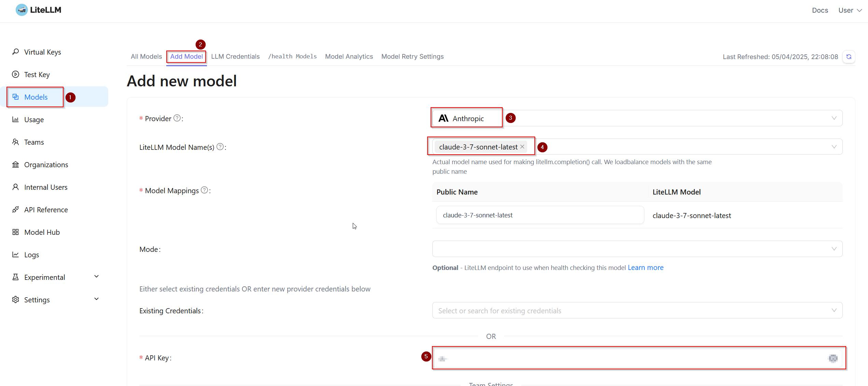The image size is (868, 386).
Task: Open the Organizations section
Action: (x=46, y=165)
